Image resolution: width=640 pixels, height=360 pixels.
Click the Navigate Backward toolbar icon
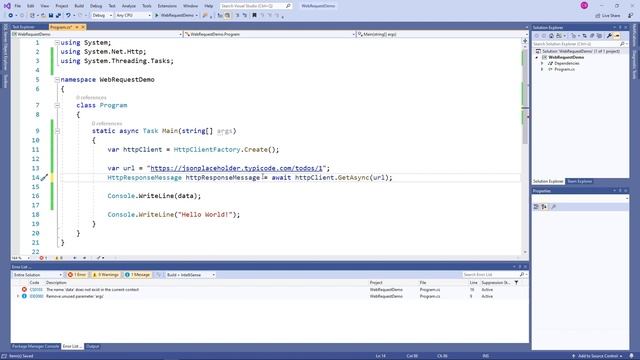[x=11, y=16]
